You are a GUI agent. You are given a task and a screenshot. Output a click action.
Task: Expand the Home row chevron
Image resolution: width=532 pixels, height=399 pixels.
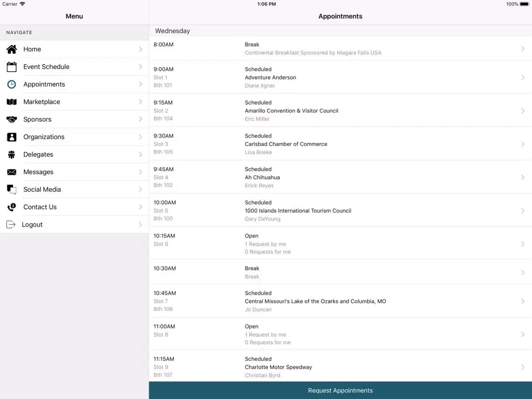coord(140,49)
